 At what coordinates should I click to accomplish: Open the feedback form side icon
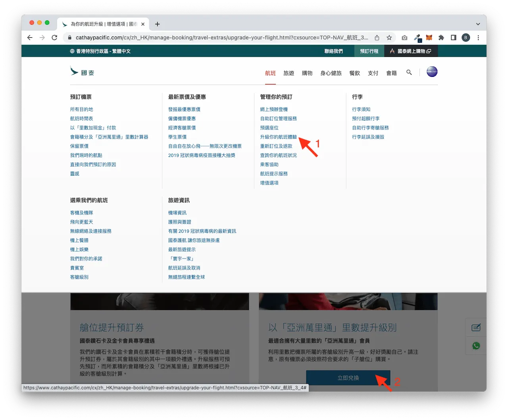(x=476, y=328)
